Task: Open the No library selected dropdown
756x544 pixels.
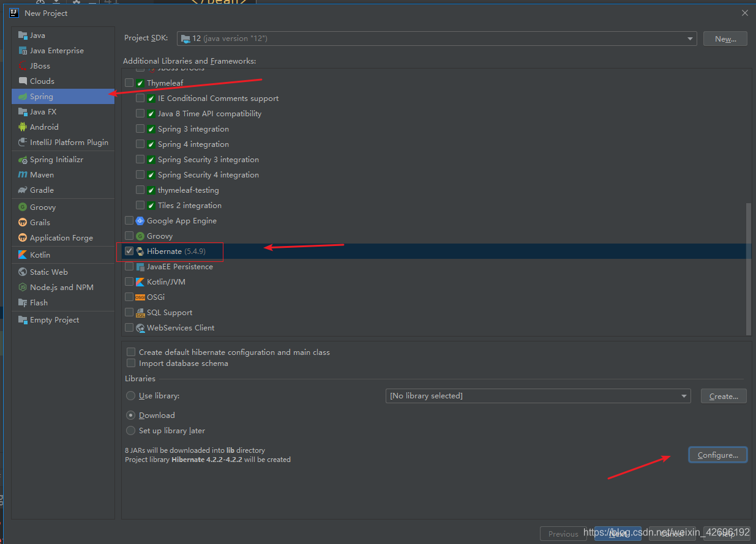Action: coord(539,396)
